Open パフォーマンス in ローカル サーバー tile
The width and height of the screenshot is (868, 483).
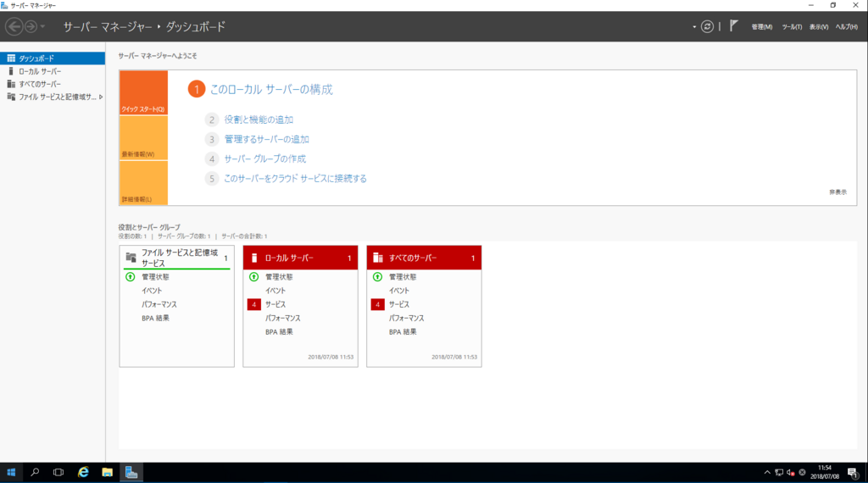pos(283,318)
